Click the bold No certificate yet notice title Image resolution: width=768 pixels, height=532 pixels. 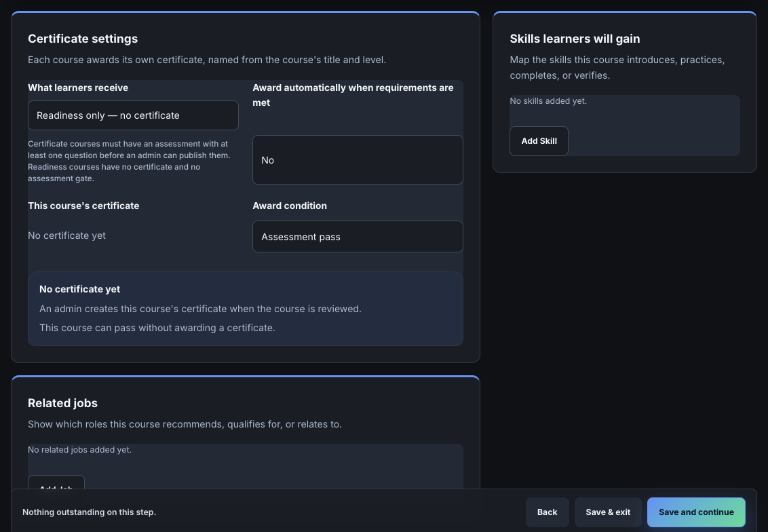(x=80, y=289)
